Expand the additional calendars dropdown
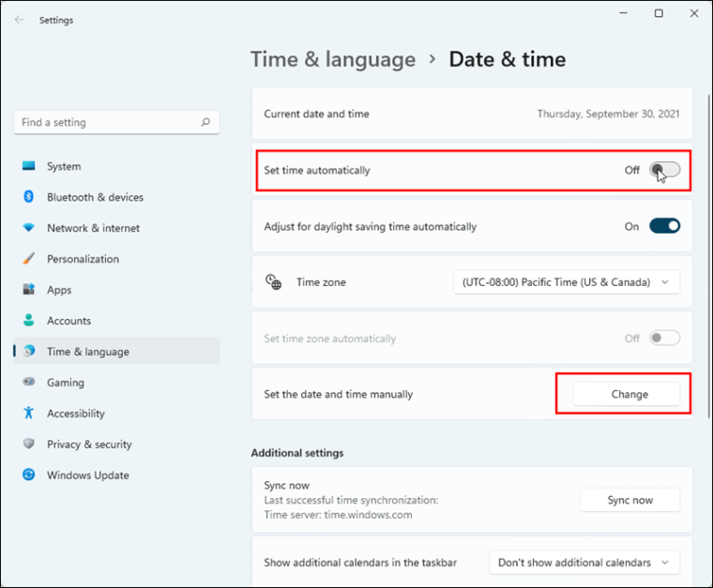Screen dimensions: 713x588 584,563
